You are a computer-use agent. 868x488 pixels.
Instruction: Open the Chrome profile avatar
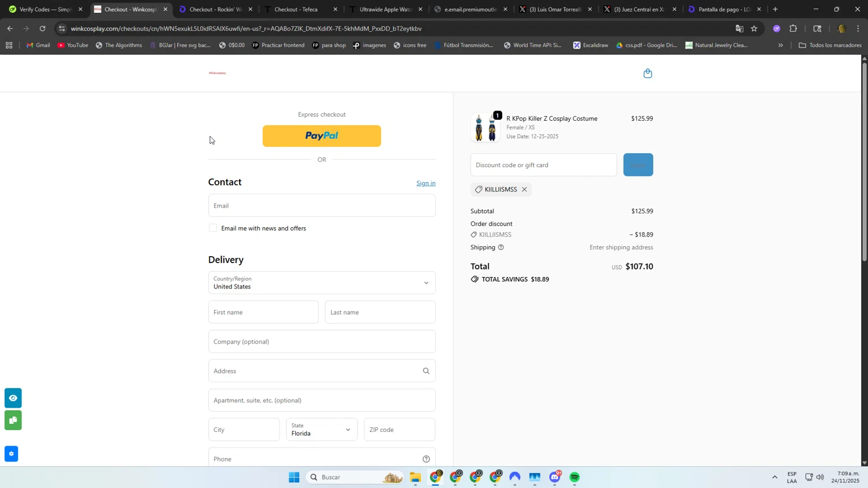pyautogui.click(x=841, y=28)
